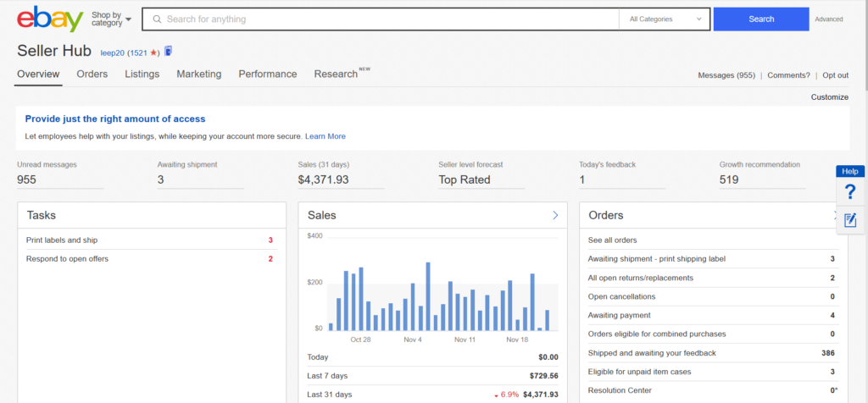Switch to the Overview tab
Image resolution: width=868 pixels, height=403 pixels.
pyautogui.click(x=38, y=74)
